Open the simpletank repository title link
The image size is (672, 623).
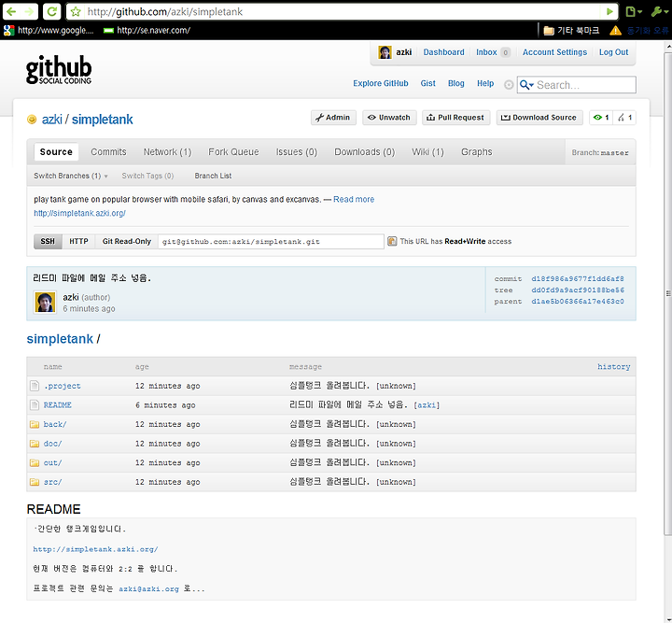point(102,120)
